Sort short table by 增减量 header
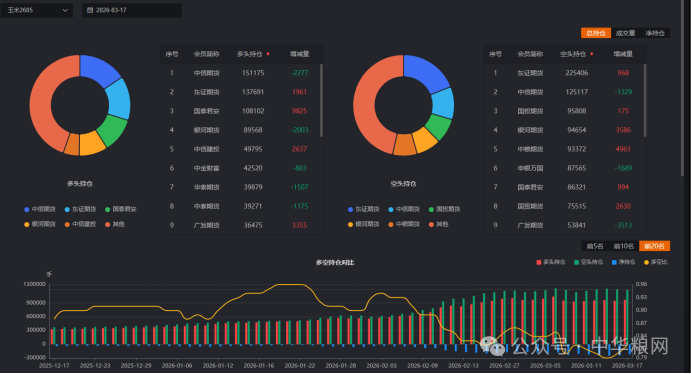The width and height of the screenshot is (691, 374). tap(623, 54)
